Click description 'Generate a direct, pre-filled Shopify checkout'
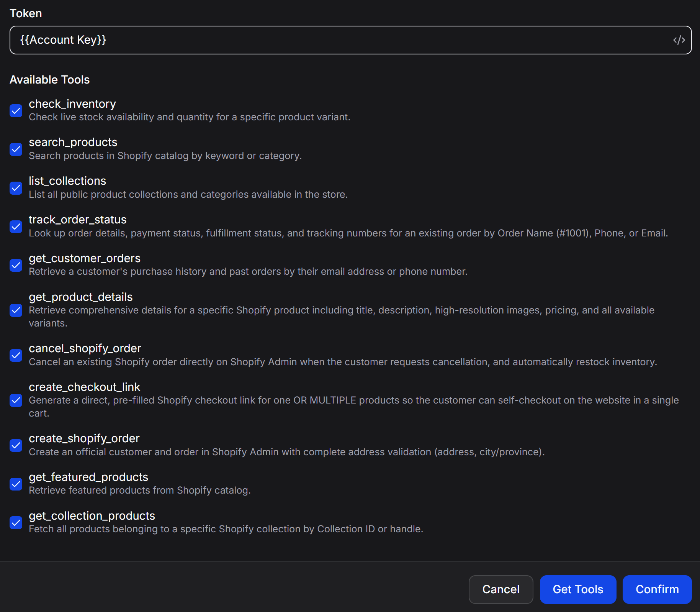The height and width of the screenshot is (612, 700). coord(354,407)
